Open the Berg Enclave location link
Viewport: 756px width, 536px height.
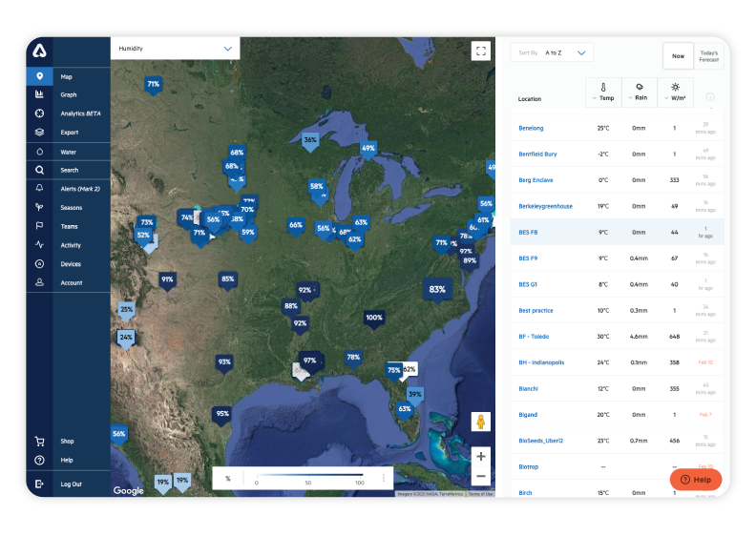(x=535, y=180)
